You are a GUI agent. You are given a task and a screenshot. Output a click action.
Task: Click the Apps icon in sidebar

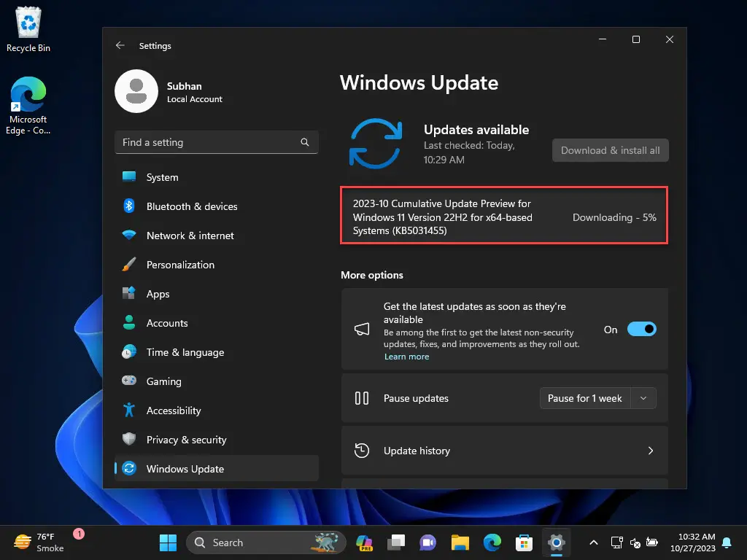pos(129,293)
